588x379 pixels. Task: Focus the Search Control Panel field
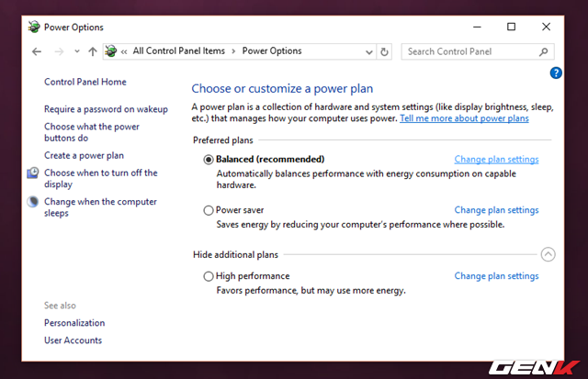pyautogui.click(x=471, y=51)
